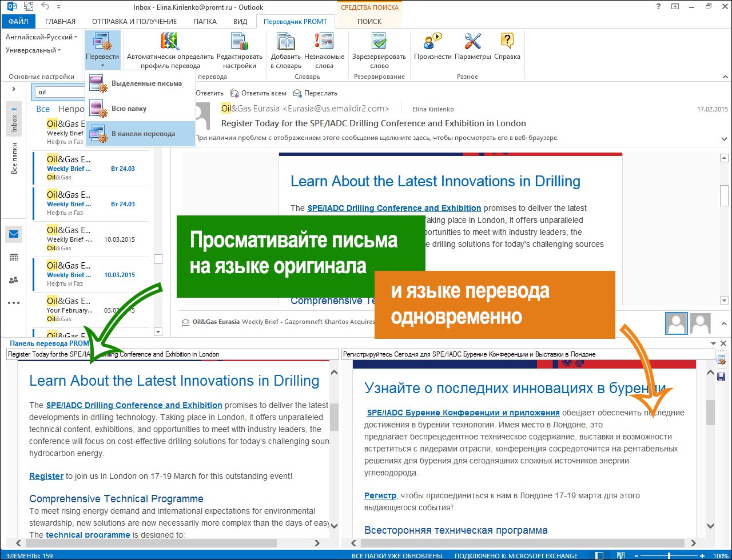Open the Английский-Русский language pair dropdown
The image size is (732, 560).
[41, 37]
